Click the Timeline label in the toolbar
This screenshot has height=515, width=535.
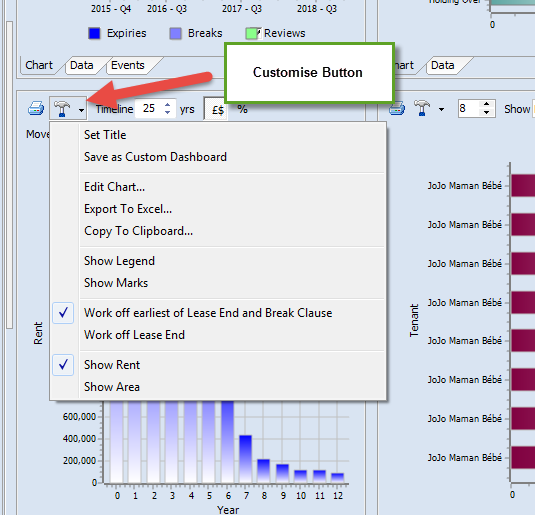point(114,109)
